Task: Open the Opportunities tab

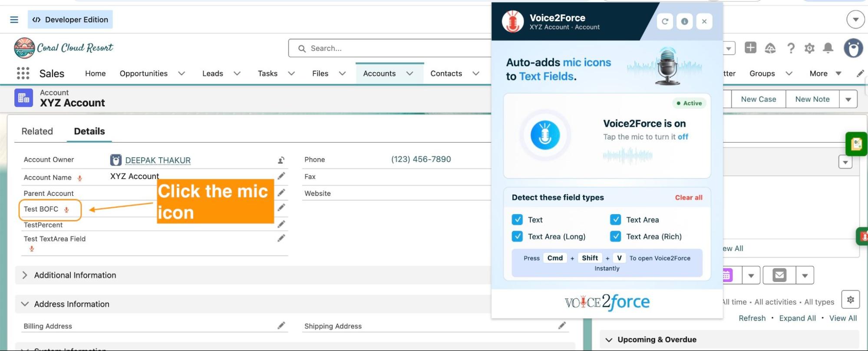Action: click(144, 73)
